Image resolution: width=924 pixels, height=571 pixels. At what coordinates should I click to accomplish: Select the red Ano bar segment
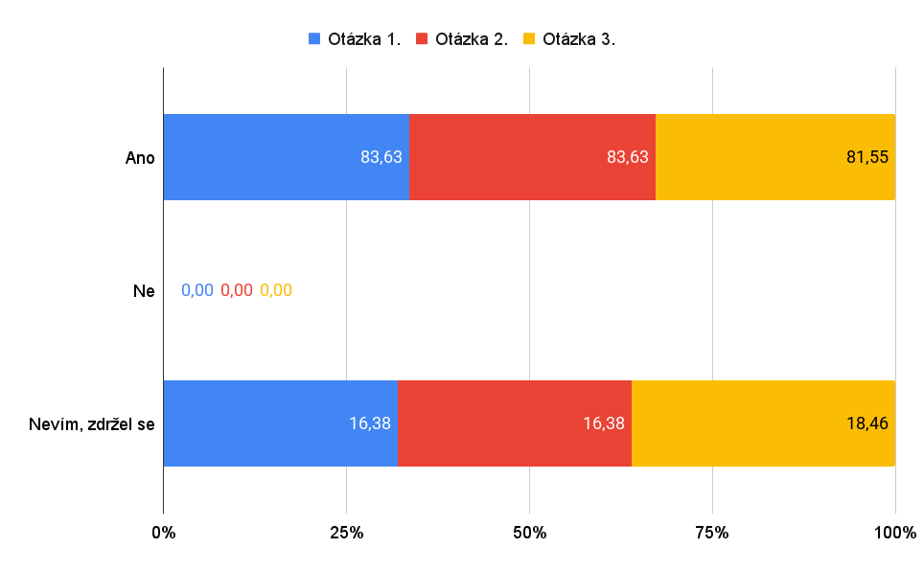532,157
